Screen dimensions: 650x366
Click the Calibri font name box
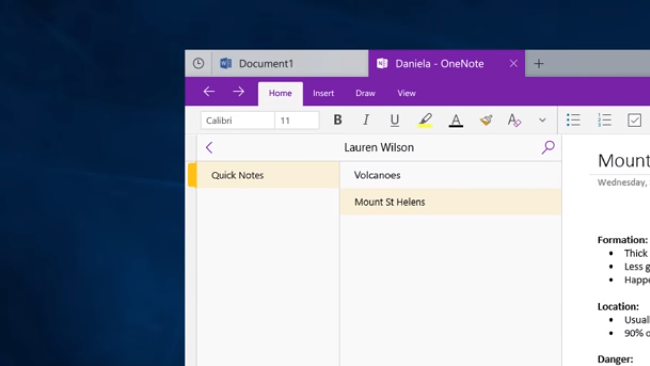[x=238, y=121]
